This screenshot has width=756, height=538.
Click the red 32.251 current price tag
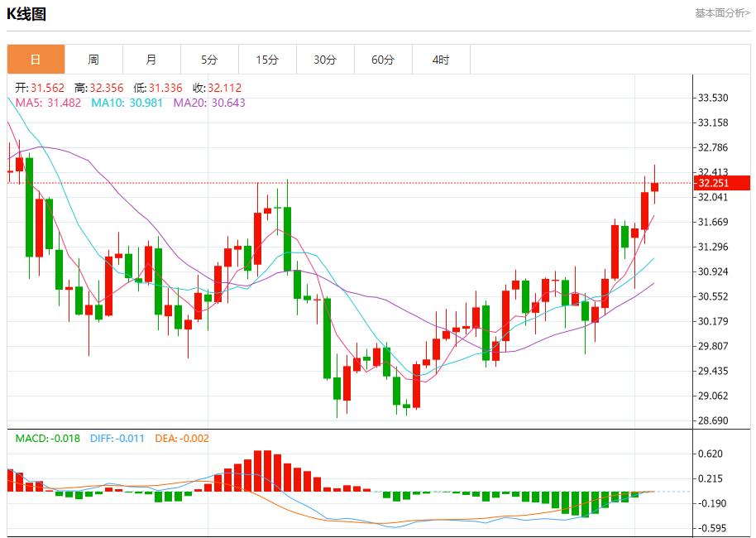click(x=721, y=183)
